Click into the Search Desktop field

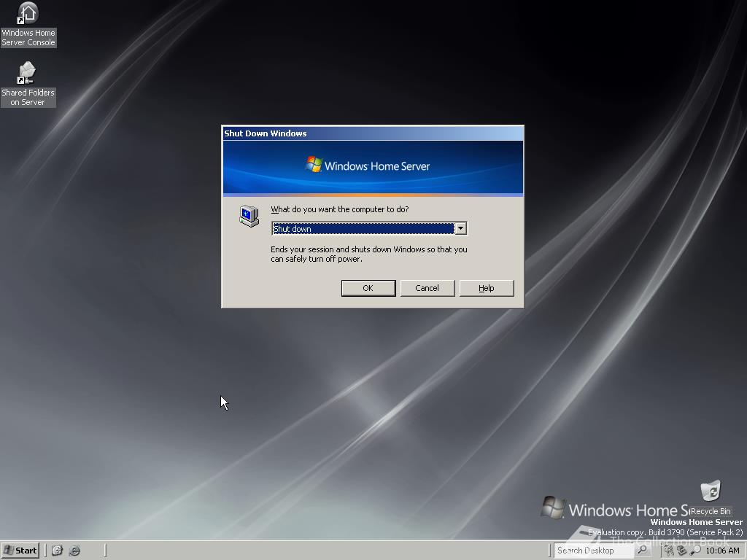594,551
